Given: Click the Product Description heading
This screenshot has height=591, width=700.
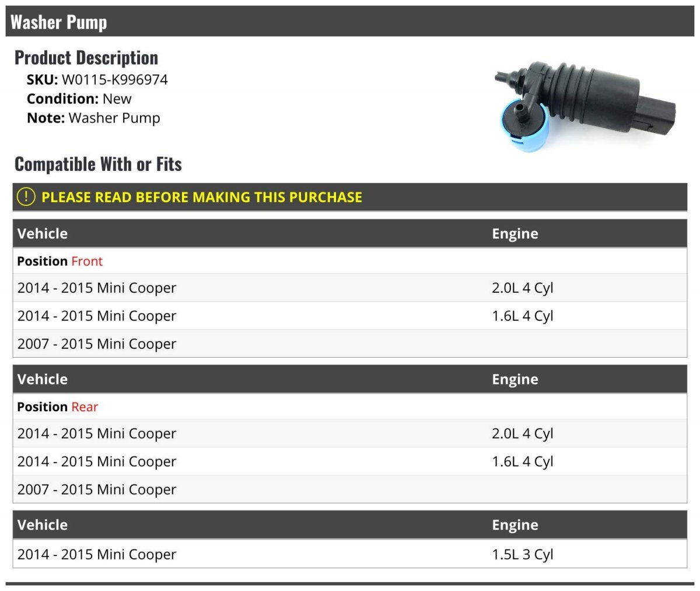Looking at the screenshot, I should 86,58.
